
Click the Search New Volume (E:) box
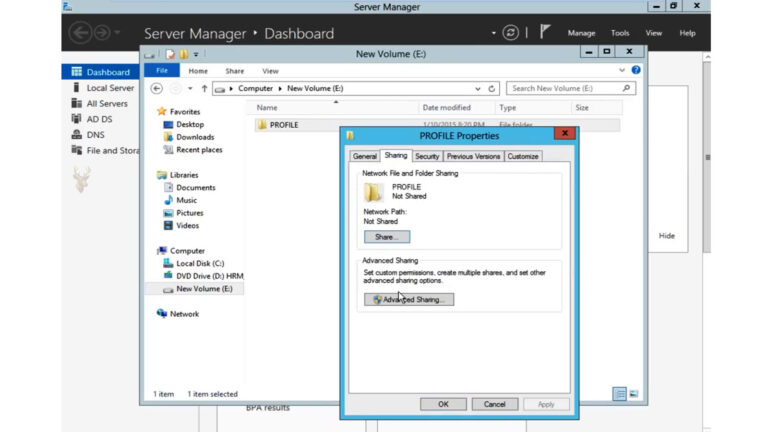tap(571, 88)
